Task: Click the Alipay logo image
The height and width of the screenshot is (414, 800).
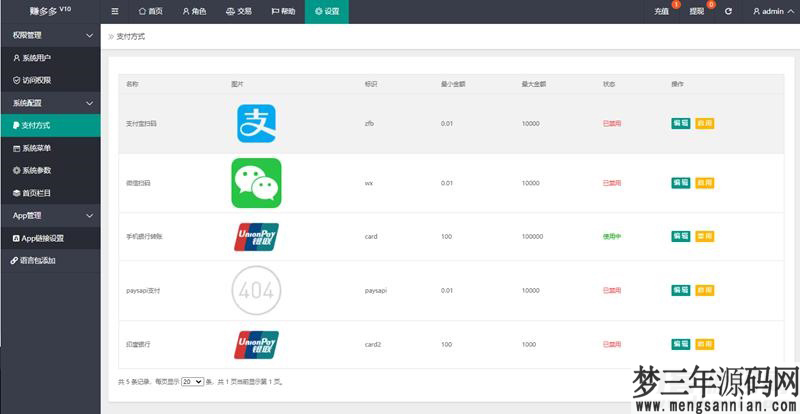Action: pos(256,124)
